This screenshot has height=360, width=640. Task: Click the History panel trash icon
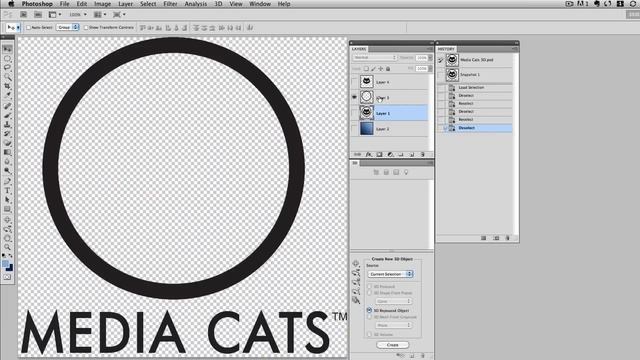507,238
